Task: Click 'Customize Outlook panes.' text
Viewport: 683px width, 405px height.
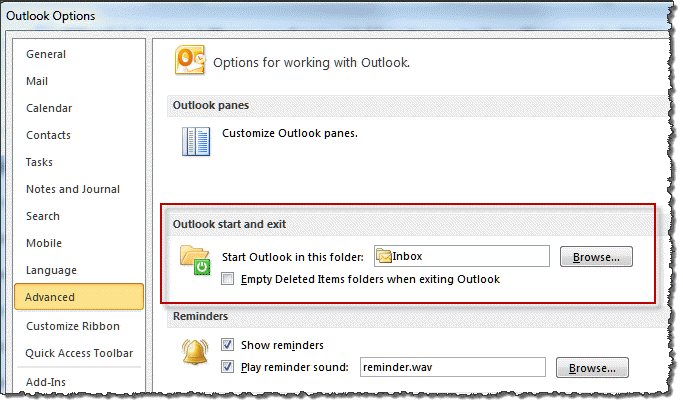Action: pyautogui.click(x=290, y=133)
